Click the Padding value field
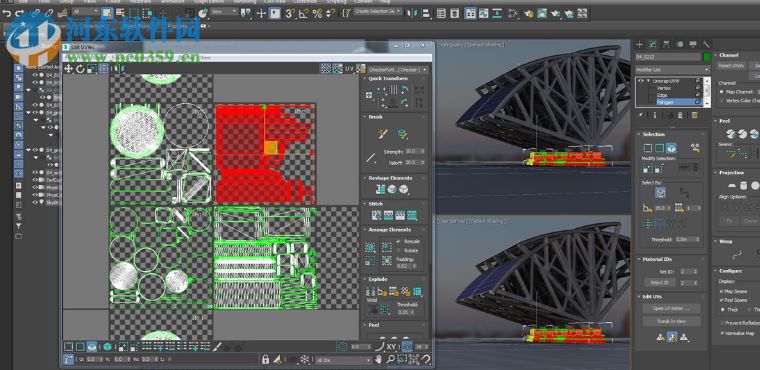Viewport: 760px width, 370px height. tap(402, 266)
